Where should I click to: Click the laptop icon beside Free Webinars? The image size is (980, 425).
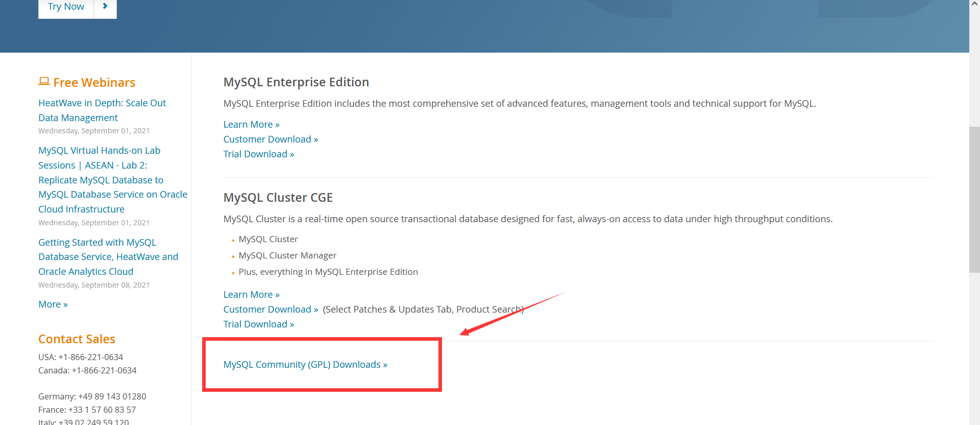coord(44,81)
